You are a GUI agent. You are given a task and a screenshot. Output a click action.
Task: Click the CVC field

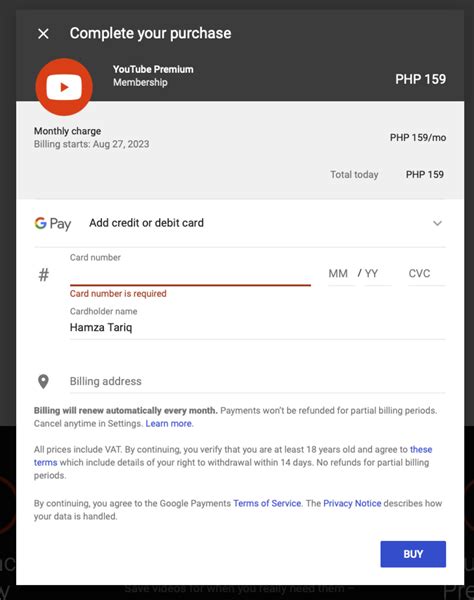click(x=426, y=274)
